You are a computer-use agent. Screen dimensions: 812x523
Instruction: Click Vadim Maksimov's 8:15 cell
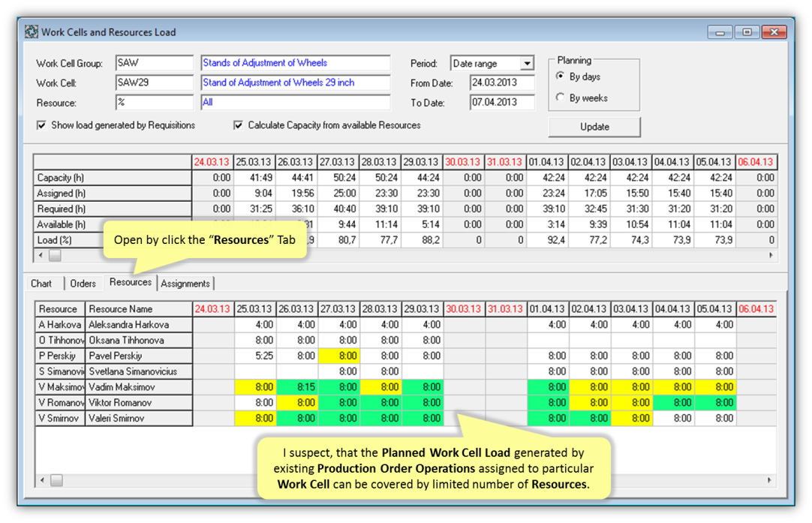click(297, 387)
